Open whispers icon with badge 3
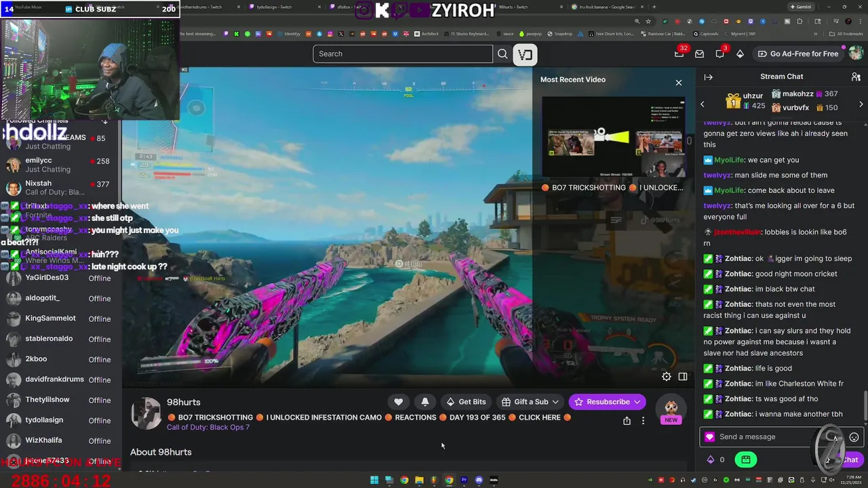The image size is (868, 488). 720,54
